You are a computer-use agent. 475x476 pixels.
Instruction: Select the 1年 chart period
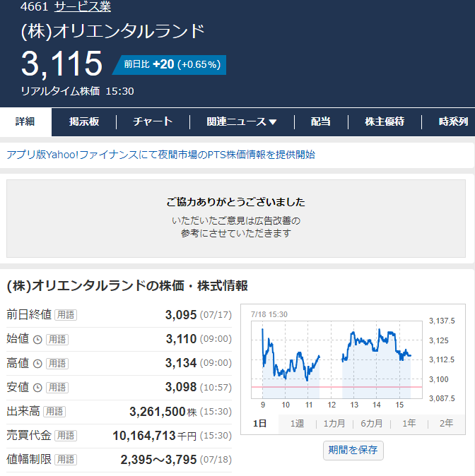409,424
